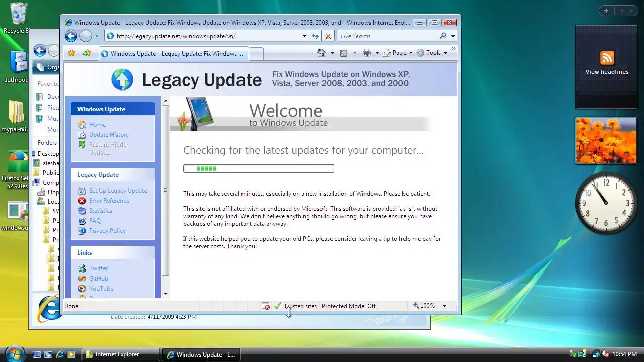Open the Error Reference link
The width and height of the screenshot is (644, 362).
click(x=109, y=201)
